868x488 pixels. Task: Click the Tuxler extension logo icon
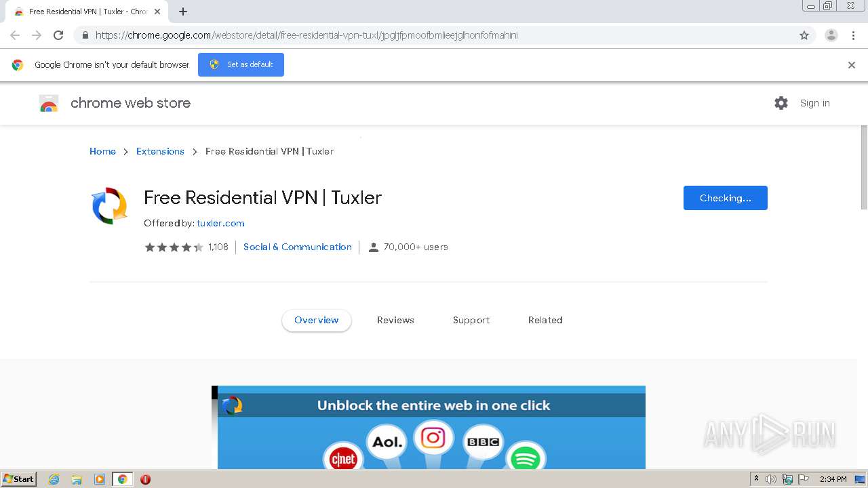[x=109, y=205]
